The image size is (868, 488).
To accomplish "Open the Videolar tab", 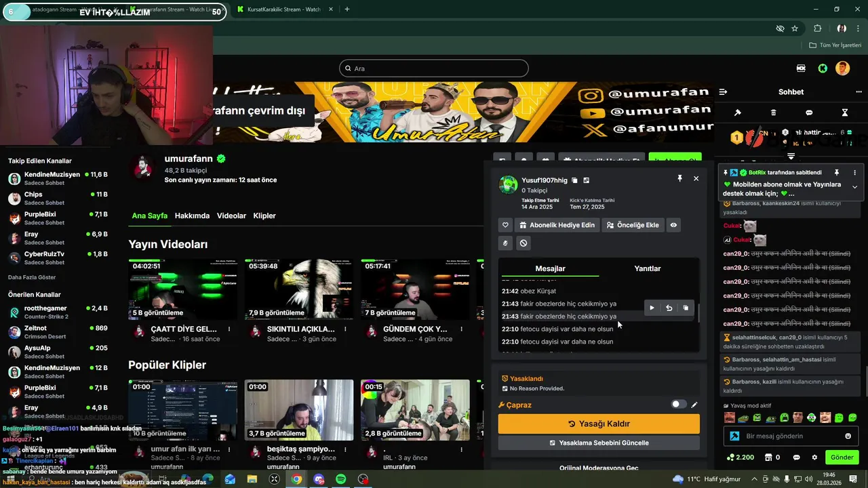I will [x=231, y=216].
